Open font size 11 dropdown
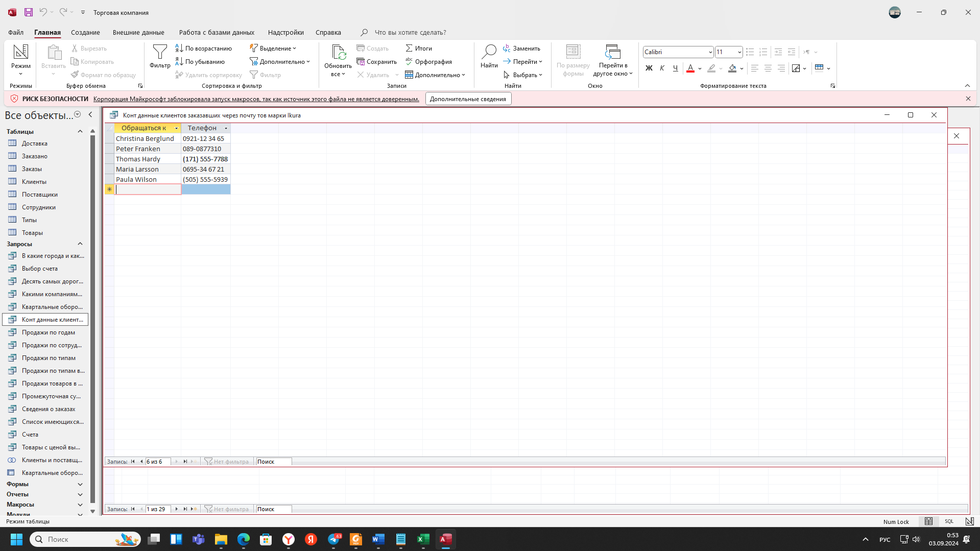 [x=739, y=52]
